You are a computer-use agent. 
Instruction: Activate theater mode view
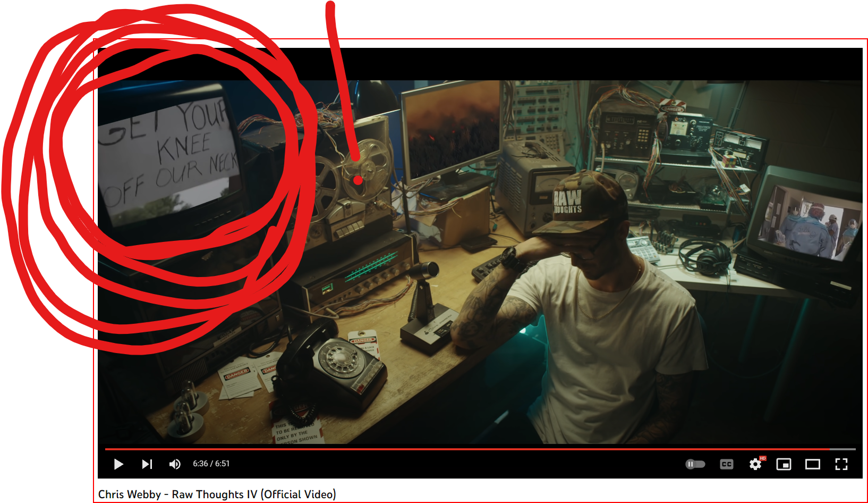click(812, 464)
